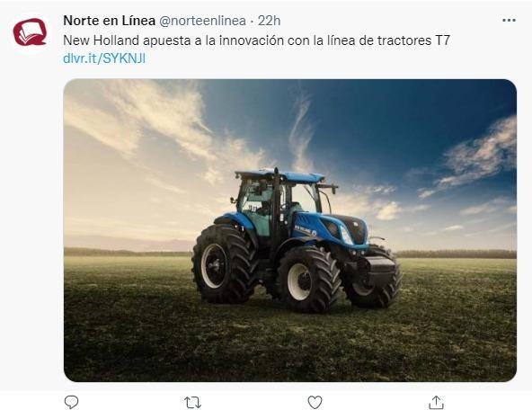
Task: Click the tractor's large rear wheel
Action: click(x=224, y=264)
